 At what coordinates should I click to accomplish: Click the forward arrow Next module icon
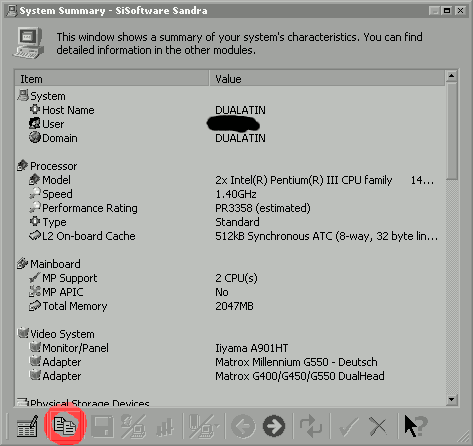point(274,426)
